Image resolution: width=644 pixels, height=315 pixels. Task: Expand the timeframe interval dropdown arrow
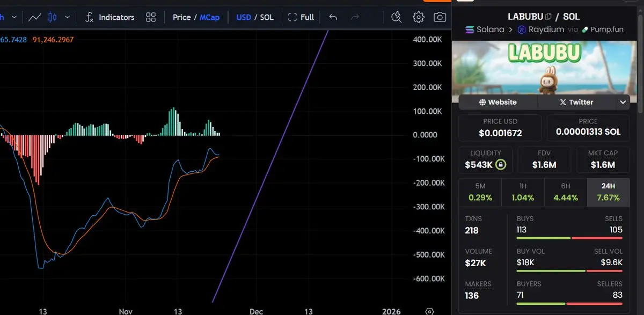click(x=14, y=17)
